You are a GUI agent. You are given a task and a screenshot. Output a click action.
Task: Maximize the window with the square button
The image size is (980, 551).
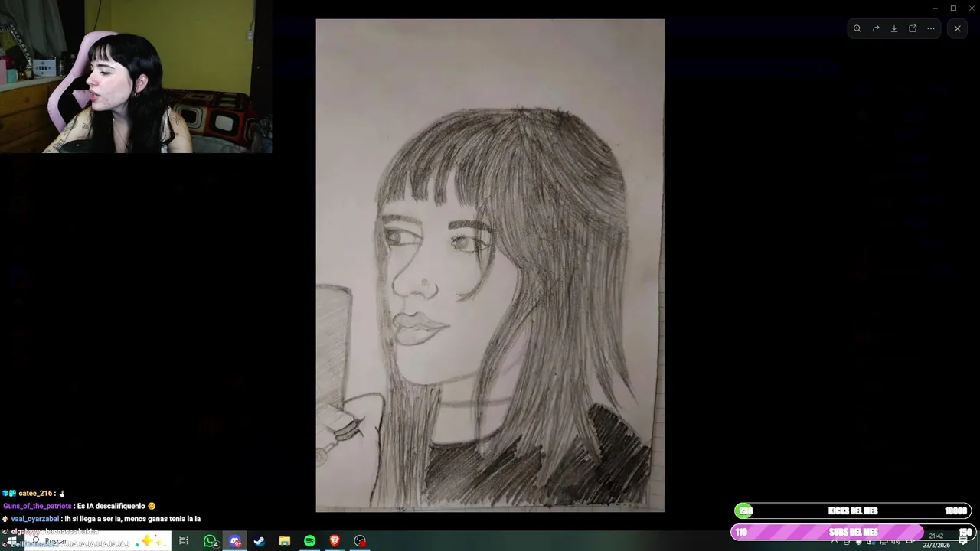pyautogui.click(x=953, y=8)
